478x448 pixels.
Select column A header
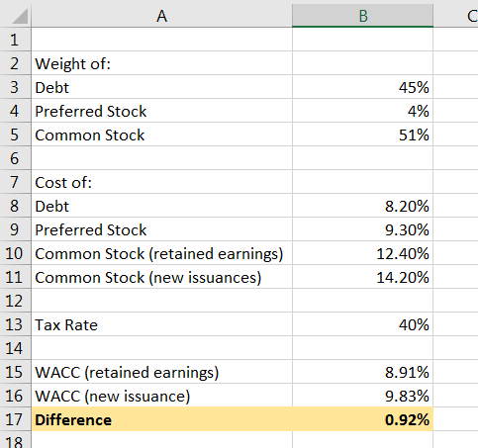pyautogui.click(x=161, y=16)
